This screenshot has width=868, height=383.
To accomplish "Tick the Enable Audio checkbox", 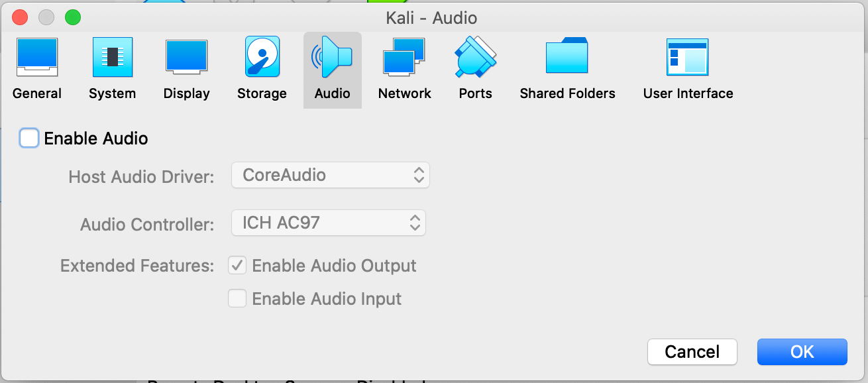I will point(29,138).
